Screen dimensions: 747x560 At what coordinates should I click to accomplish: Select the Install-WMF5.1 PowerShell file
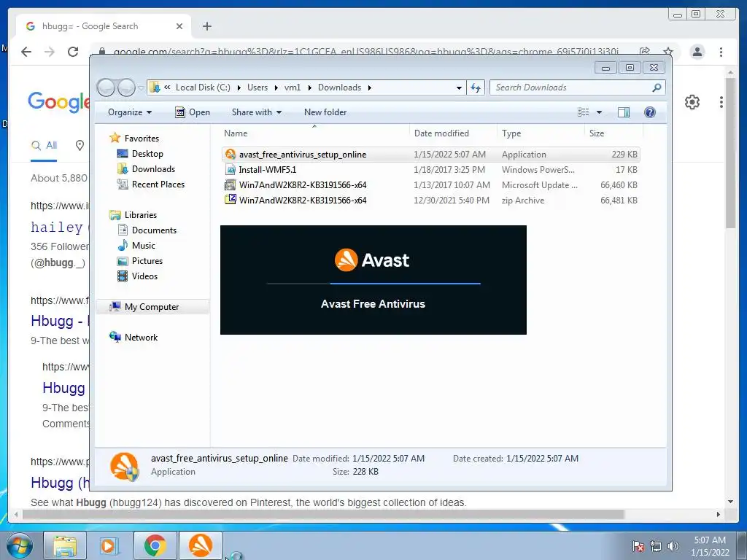(x=431, y=169)
